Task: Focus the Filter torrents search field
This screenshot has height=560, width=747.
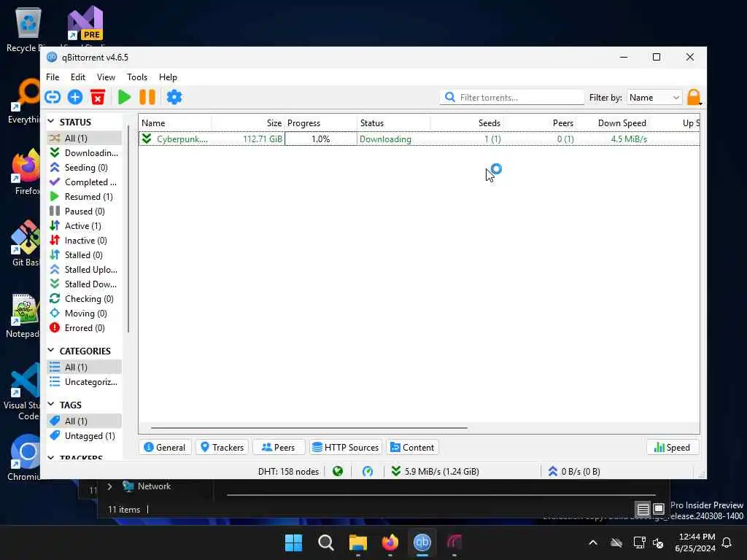Action: [x=512, y=97]
